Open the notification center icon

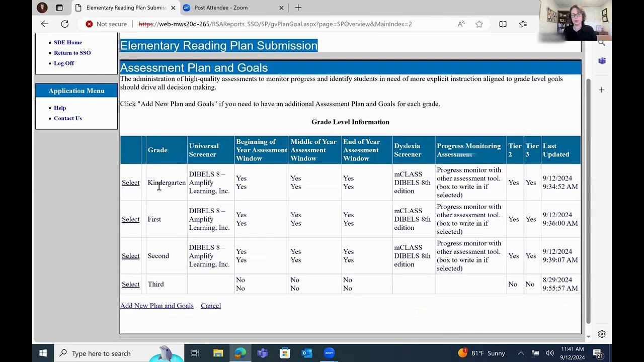(598, 353)
